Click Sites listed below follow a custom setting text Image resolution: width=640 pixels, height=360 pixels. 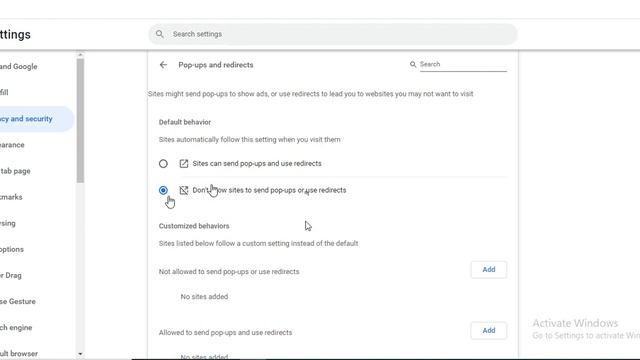pyautogui.click(x=258, y=243)
